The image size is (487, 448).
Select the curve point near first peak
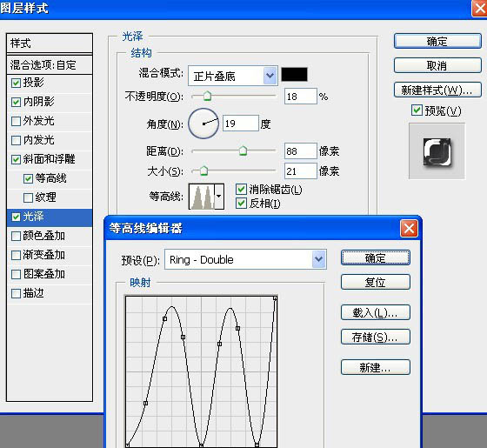click(x=165, y=318)
